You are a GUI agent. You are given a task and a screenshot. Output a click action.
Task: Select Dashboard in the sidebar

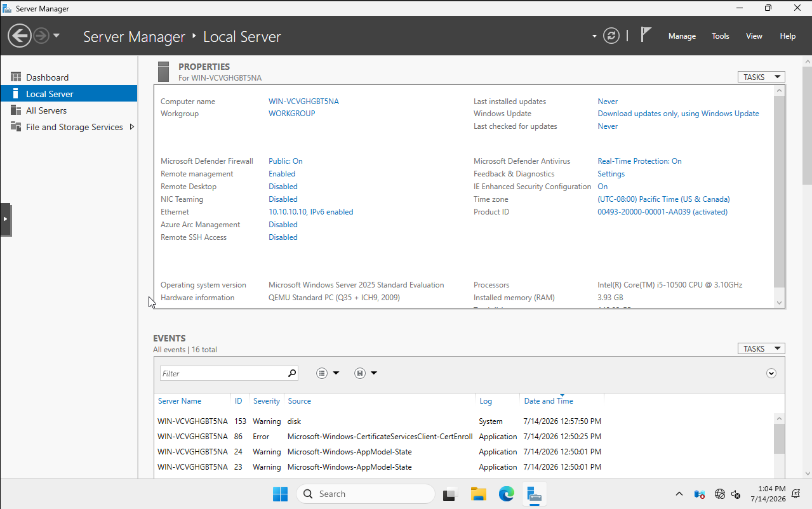[69, 77]
